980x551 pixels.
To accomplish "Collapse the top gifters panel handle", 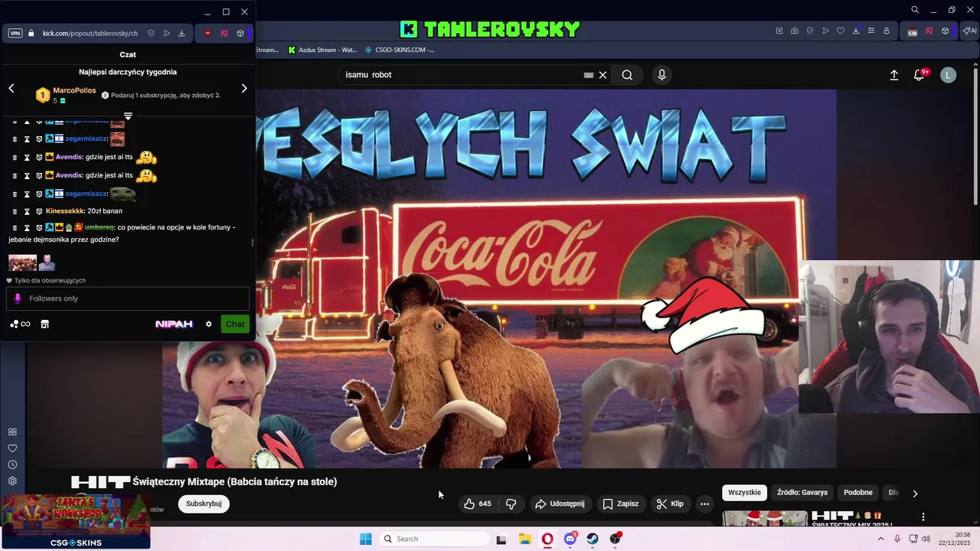I will 128,116.
